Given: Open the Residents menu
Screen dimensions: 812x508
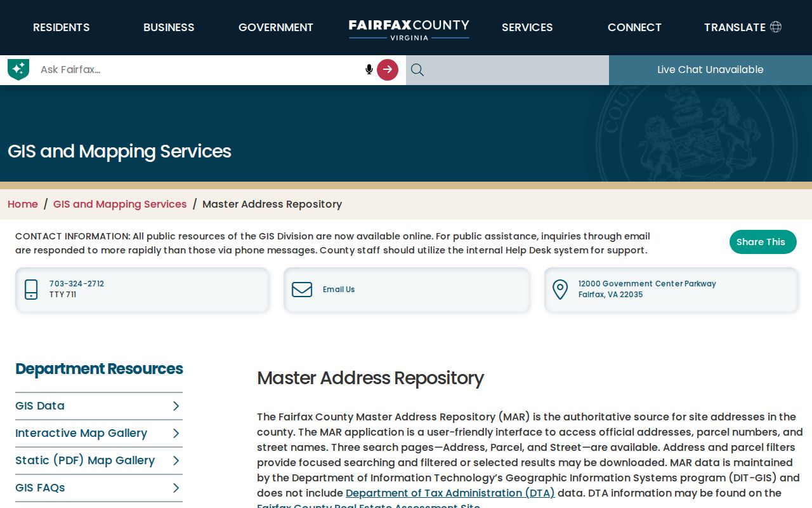Looking at the screenshot, I should click(62, 27).
